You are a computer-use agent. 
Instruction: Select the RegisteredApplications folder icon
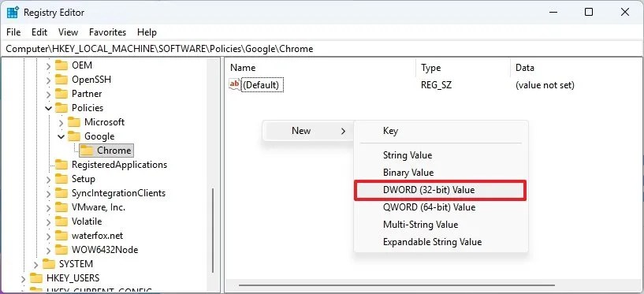61,165
